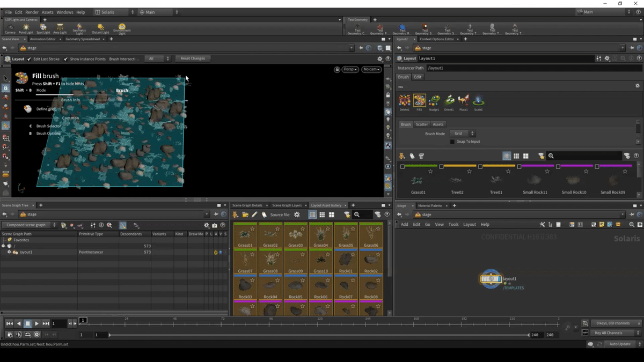Switch to the Scatter tab
The height and width of the screenshot is (362, 644).
422,124
